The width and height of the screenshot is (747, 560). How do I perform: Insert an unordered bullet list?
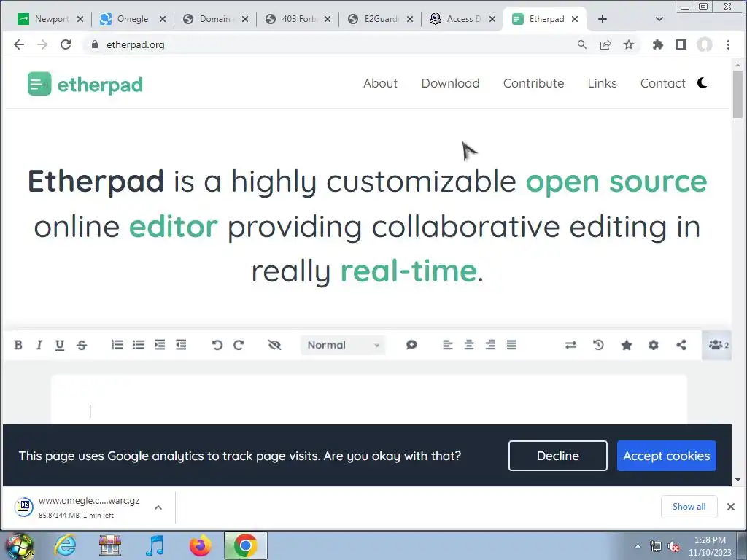tap(139, 345)
